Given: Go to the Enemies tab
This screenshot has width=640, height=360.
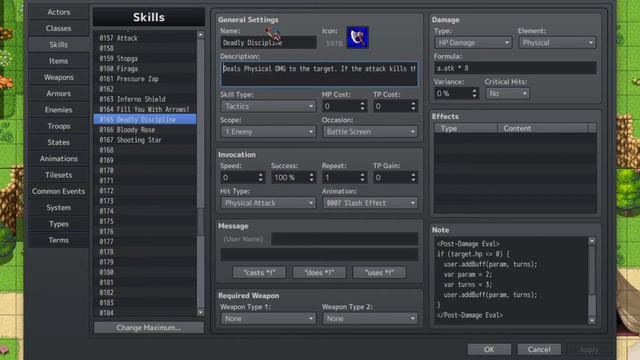Looking at the screenshot, I should 59,110.
